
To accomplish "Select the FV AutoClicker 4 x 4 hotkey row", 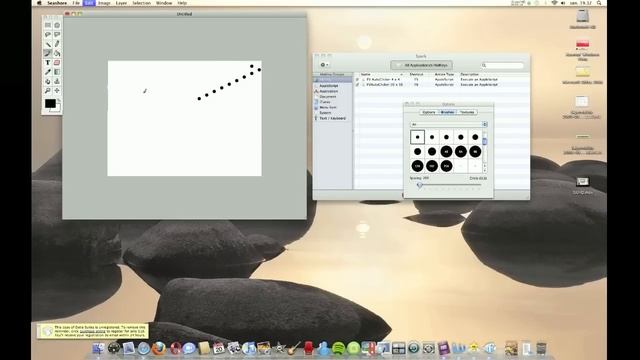I will pyautogui.click(x=442, y=80).
